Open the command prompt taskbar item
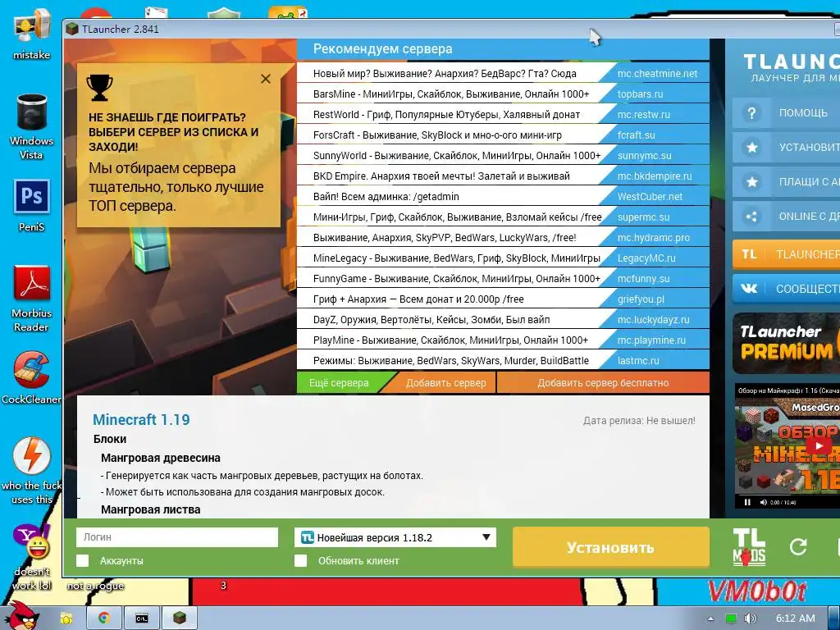This screenshot has width=840, height=630. click(141, 619)
